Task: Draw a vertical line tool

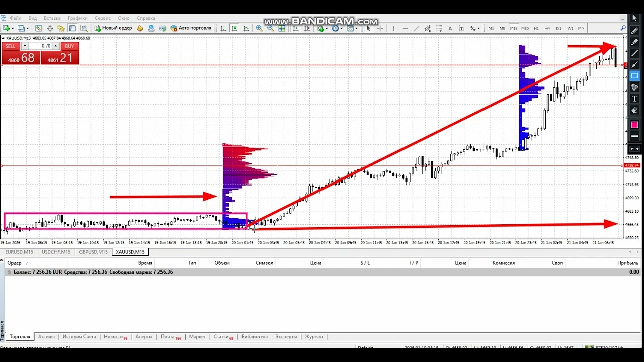Action: (x=394, y=28)
